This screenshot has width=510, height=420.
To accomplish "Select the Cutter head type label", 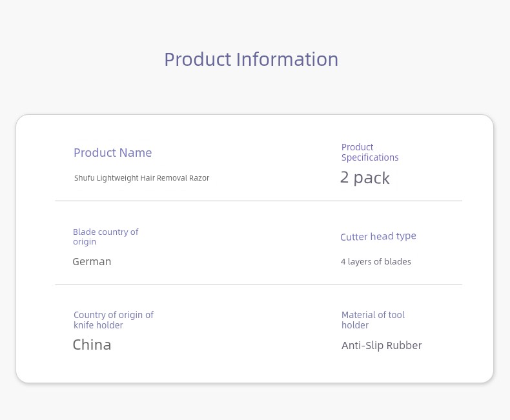I will [x=378, y=237].
